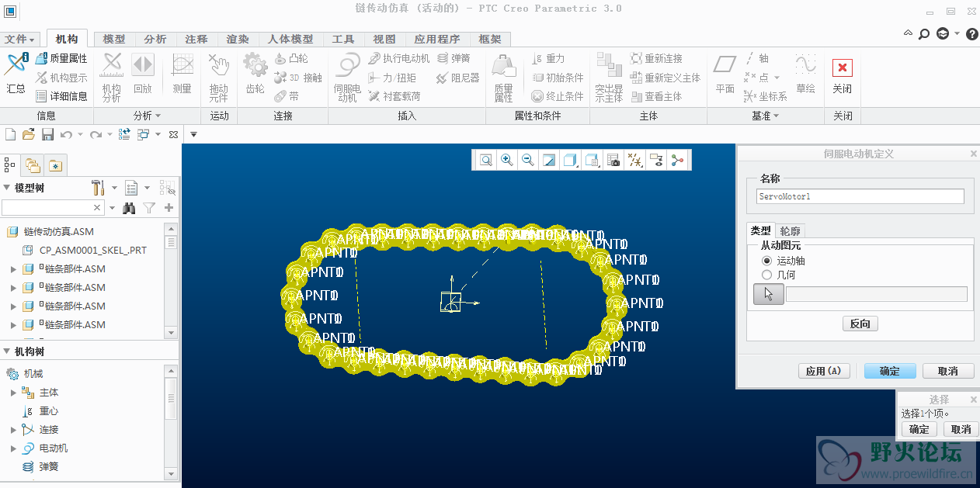Viewport: 980px width, 488px height.
Task: Switch to the 视图 ribbon tab
Action: (x=384, y=39)
